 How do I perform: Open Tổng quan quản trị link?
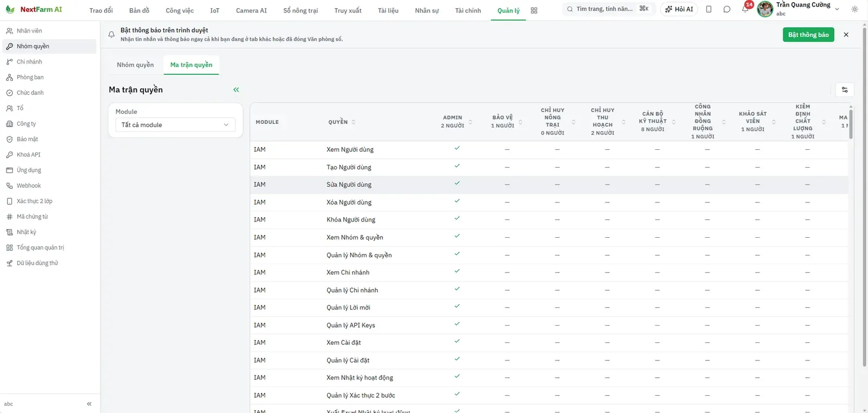click(x=49, y=247)
